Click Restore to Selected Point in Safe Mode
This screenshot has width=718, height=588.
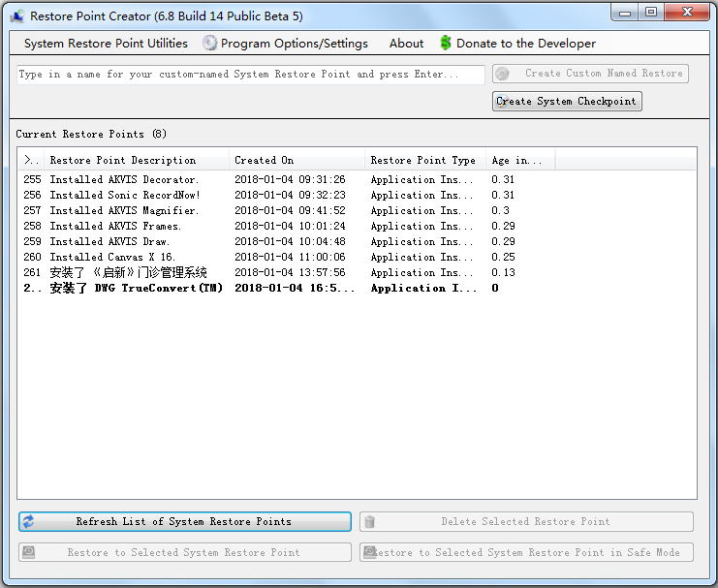pyautogui.click(x=526, y=552)
